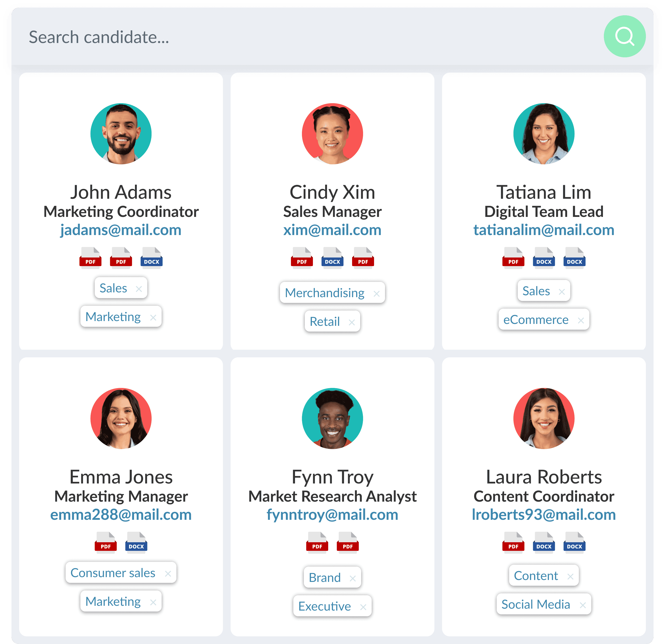This screenshot has width=665, height=644.
Task: Remove the Retail tag with its X
Action: (352, 322)
